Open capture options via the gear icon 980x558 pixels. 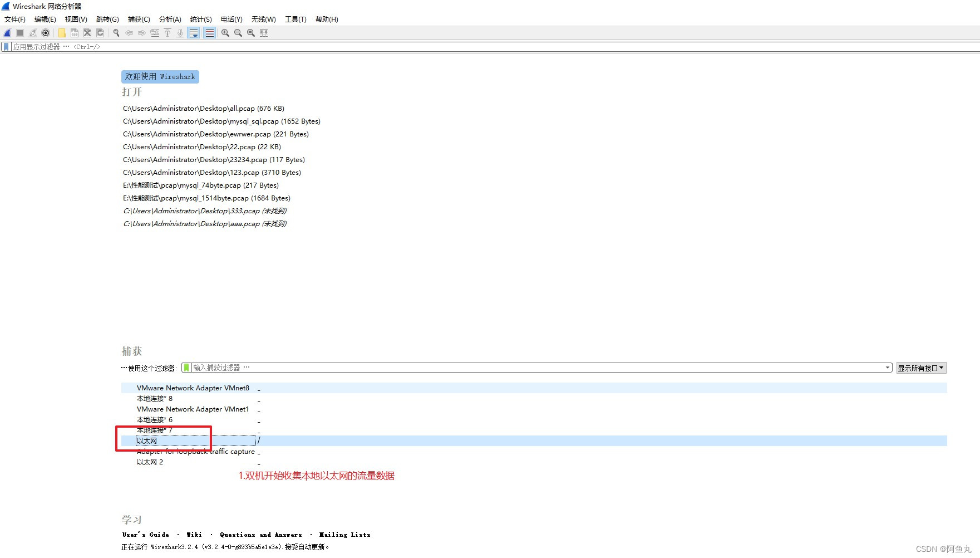click(x=46, y=32)
